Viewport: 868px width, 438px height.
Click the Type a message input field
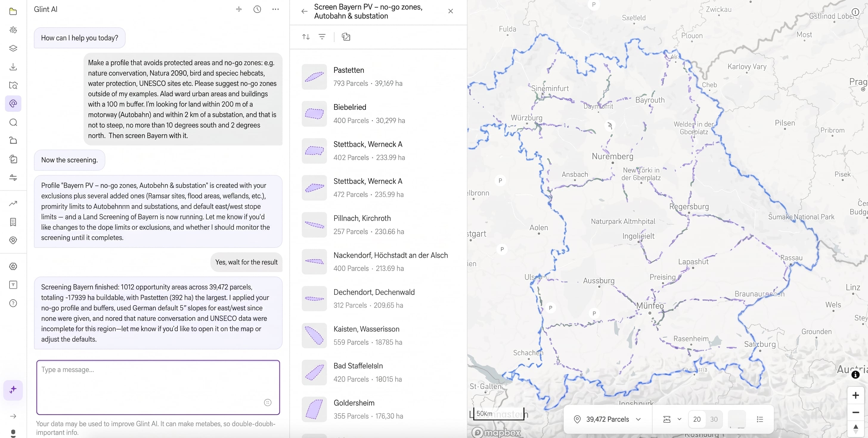pos(158,387)
